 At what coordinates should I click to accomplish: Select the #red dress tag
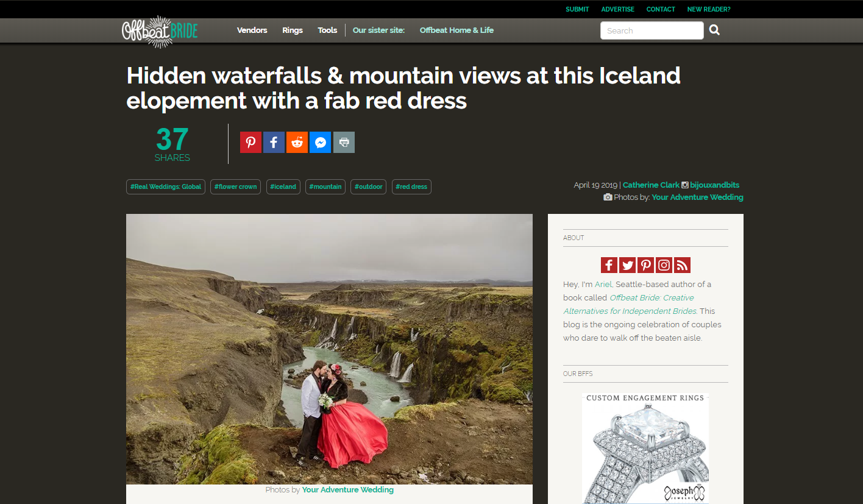pyautogui.click(x=411, y=186)
